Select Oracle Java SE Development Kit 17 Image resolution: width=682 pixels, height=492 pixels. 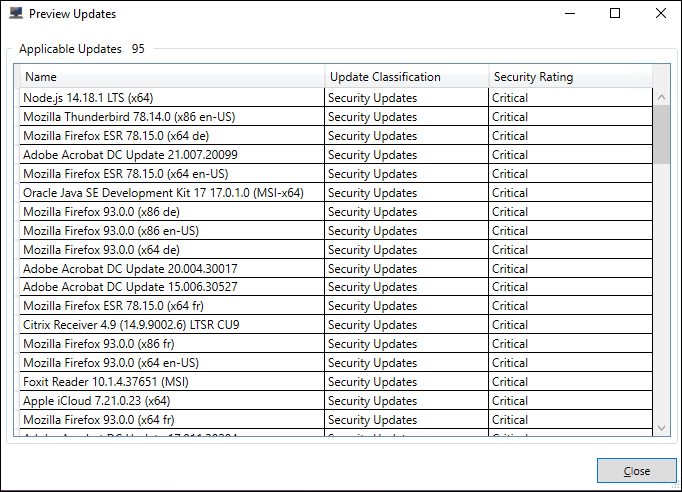tap(172, 193)
